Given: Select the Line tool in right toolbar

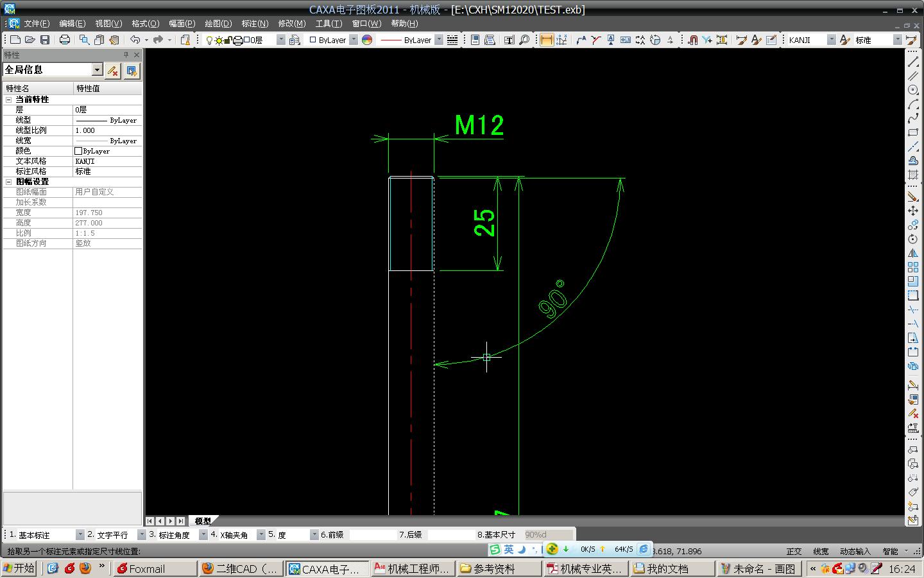Looking at the screenshot, I should 913,62.
